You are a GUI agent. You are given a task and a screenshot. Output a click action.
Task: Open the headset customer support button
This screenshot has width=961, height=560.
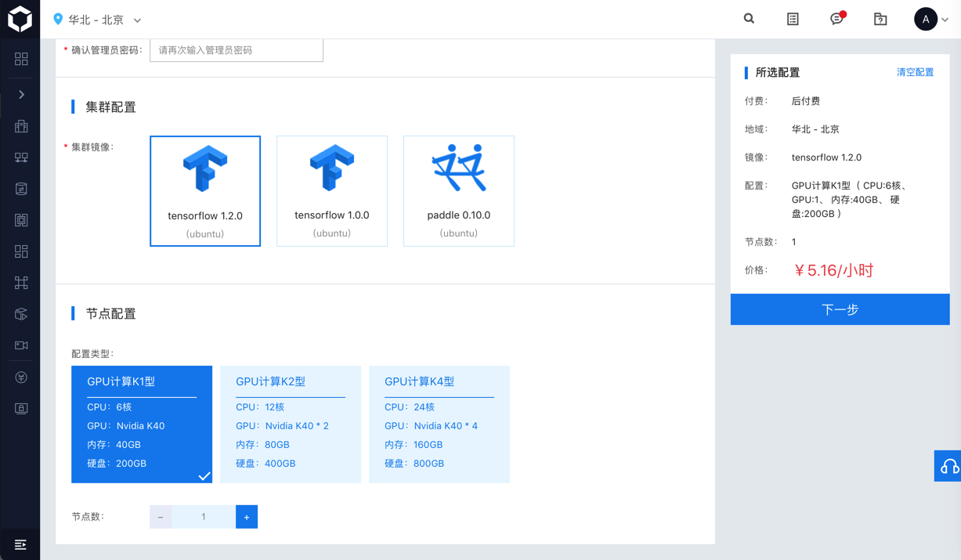[948, 466]
